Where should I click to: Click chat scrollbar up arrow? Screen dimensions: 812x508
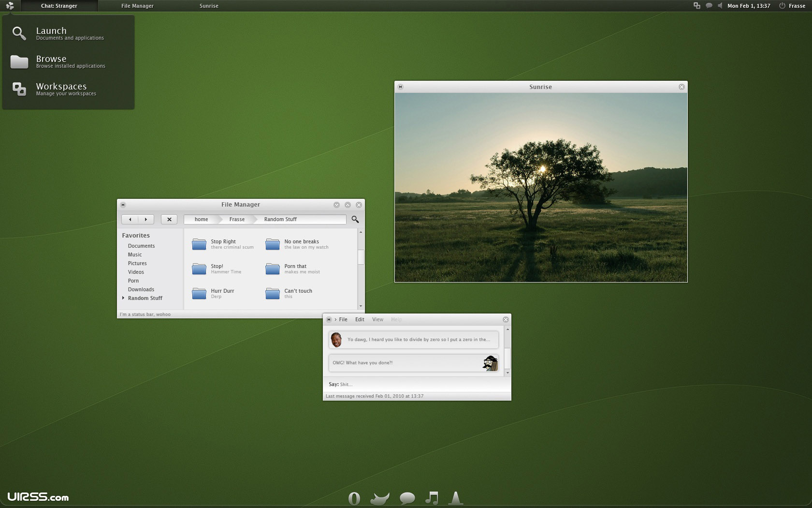point(507,329)
